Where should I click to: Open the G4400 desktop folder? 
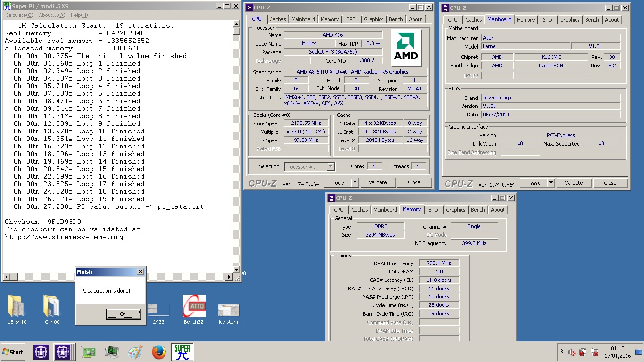[52, 310]
